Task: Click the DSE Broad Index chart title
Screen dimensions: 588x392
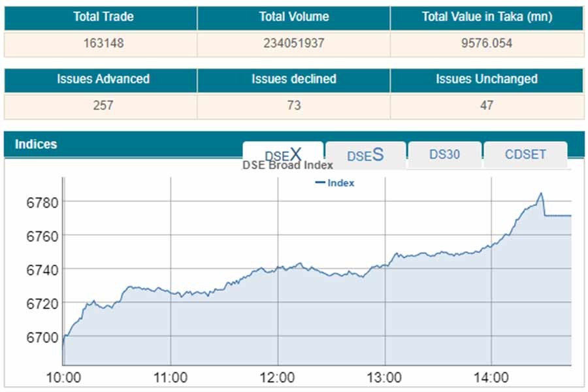Action: (287, 165)
